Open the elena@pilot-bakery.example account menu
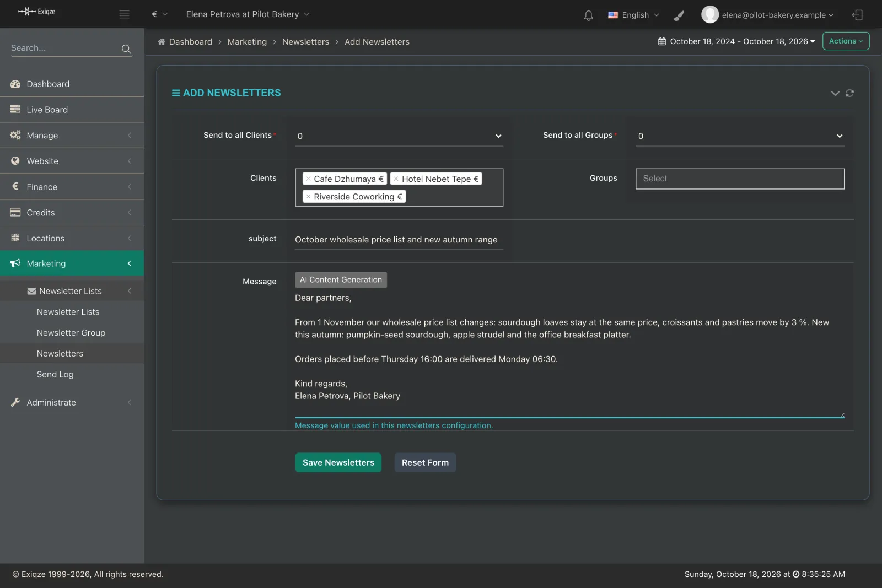 (777, 15)
